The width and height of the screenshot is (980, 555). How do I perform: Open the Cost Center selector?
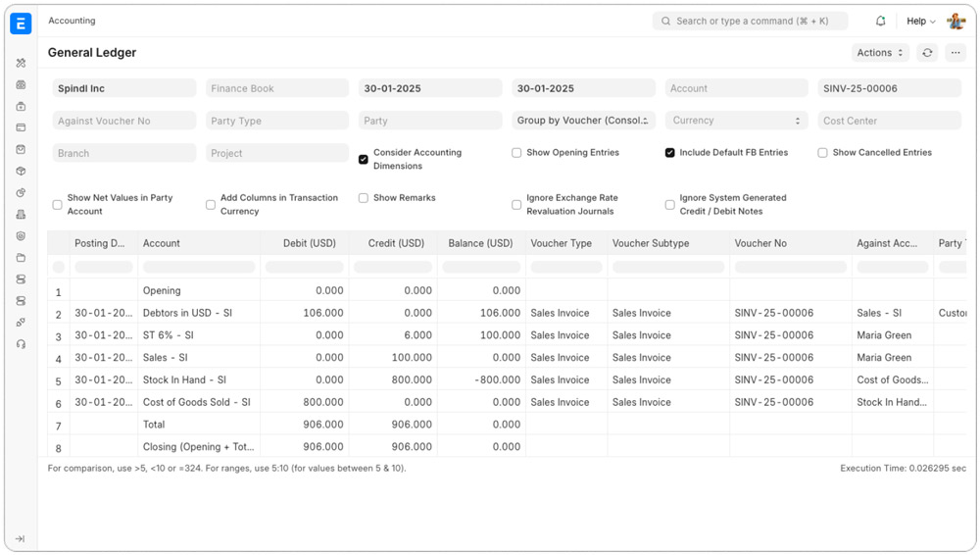tap(890, 121)
